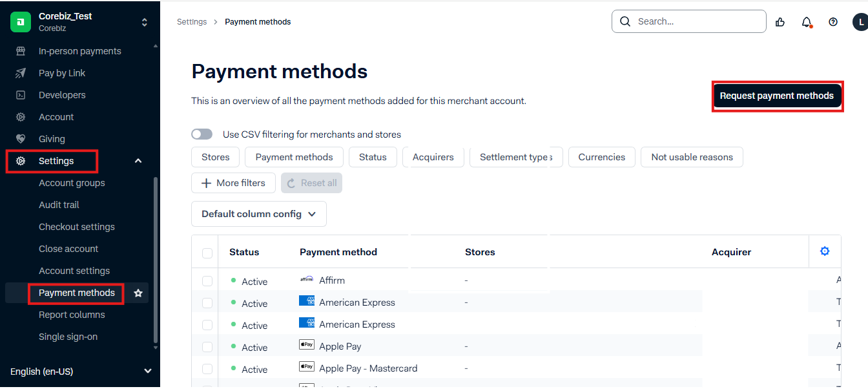Click the Giving heart icon
Screen dimensions: 868x389
point(21,139)
